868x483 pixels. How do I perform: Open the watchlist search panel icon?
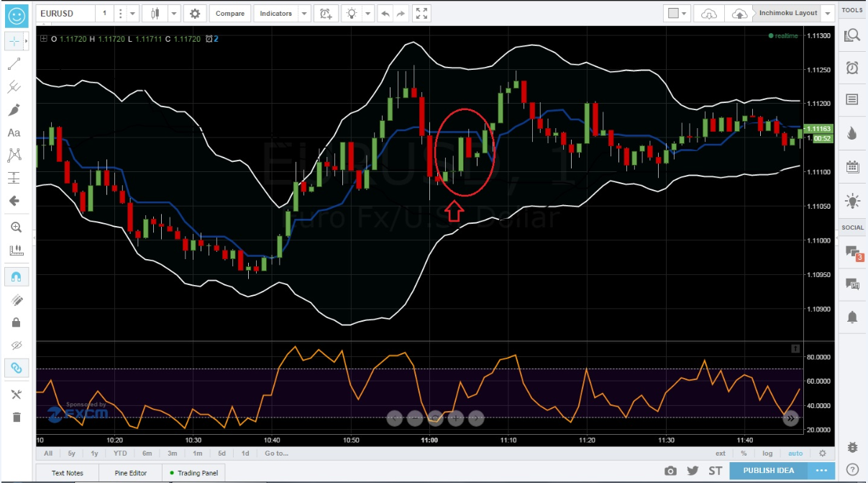[x=852, y=35]
